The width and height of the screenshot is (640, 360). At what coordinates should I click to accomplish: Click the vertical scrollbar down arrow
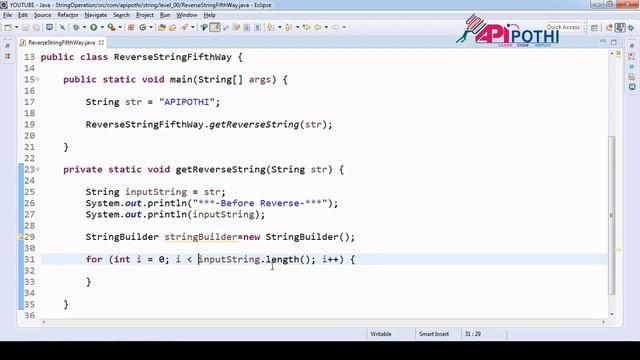[x=611, y=314]
